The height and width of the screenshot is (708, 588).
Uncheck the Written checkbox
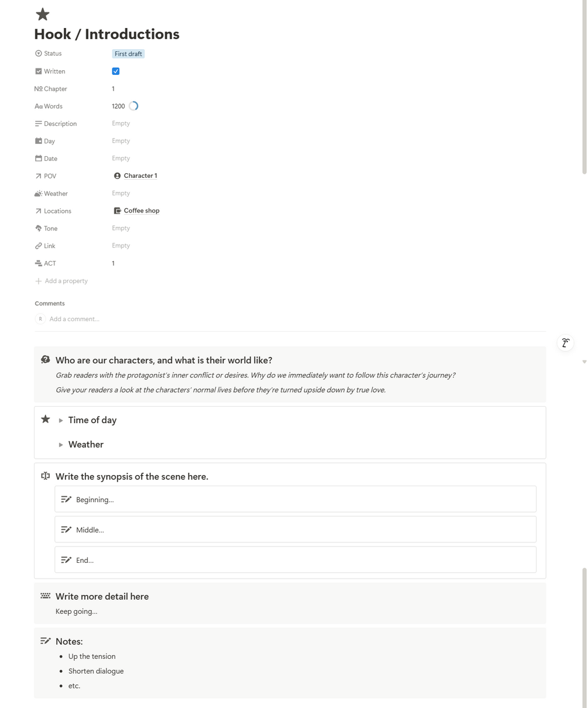[116, 71]
